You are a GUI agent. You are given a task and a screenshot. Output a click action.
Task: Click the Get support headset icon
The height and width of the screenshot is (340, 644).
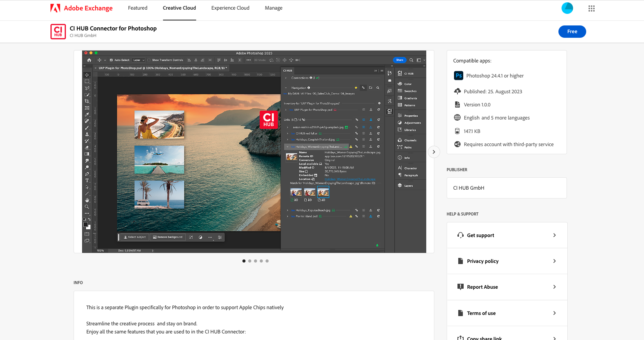coord(460,235)
